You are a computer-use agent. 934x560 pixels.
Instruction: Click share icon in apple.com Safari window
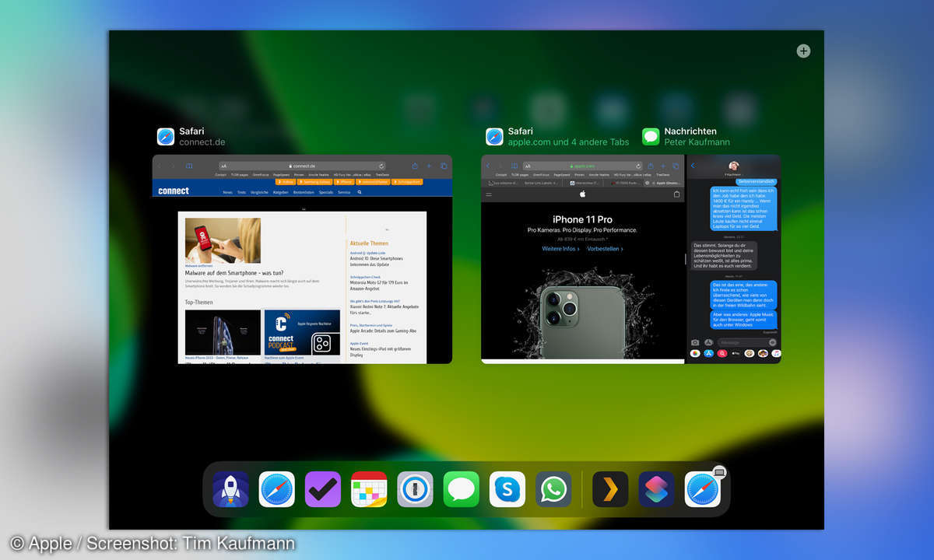coord(650,166)
